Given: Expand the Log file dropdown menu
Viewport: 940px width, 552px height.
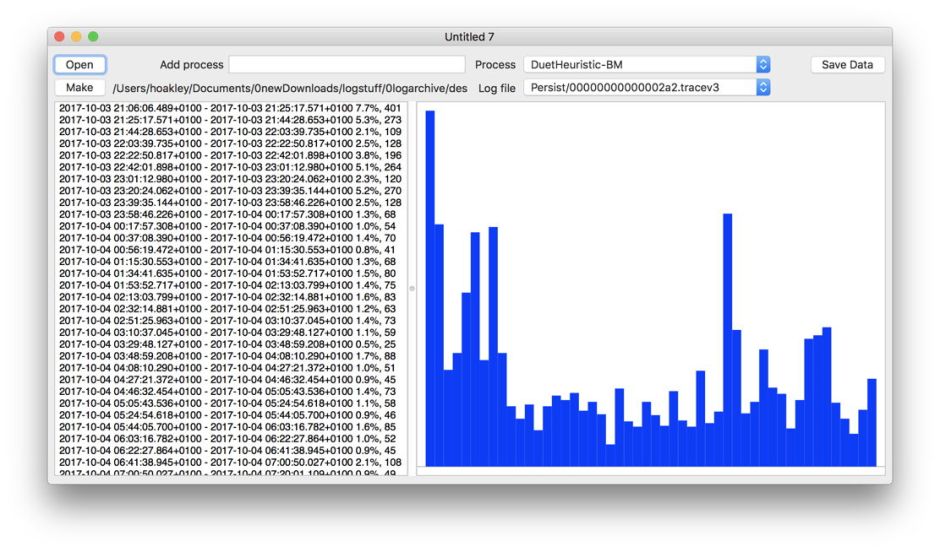Looking at the screenshot, I should click(x=640, y=88).
